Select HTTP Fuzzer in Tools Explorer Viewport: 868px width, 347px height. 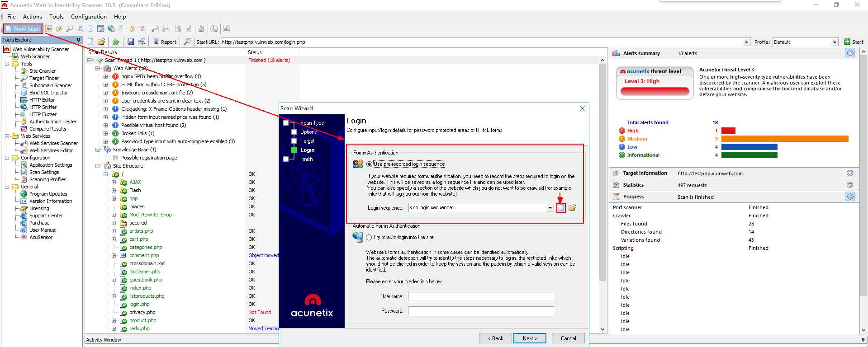click(x=43, y=114)
